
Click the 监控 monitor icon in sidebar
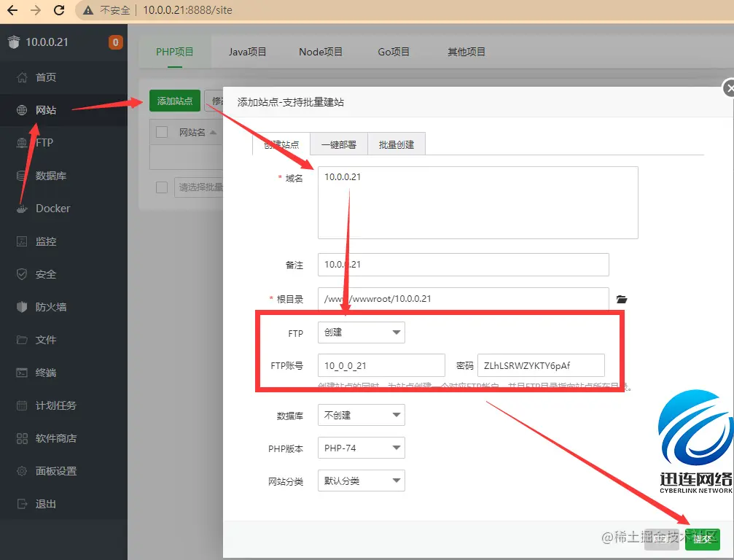22,241
